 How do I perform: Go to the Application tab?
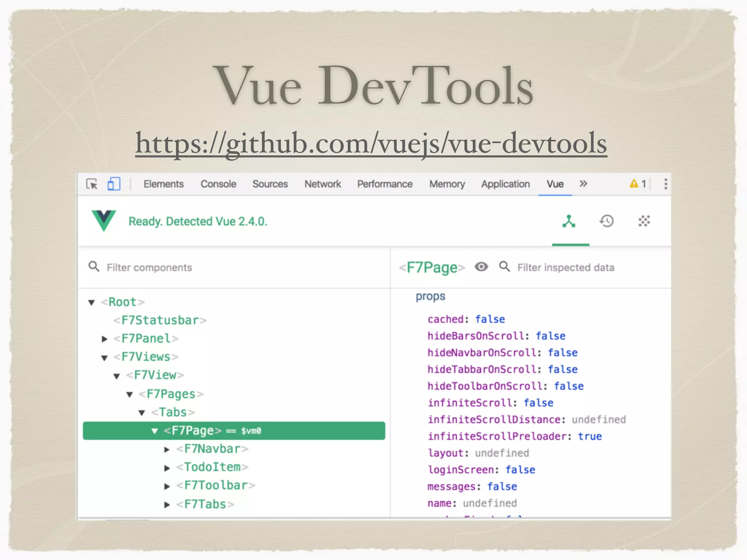(506, 184)
